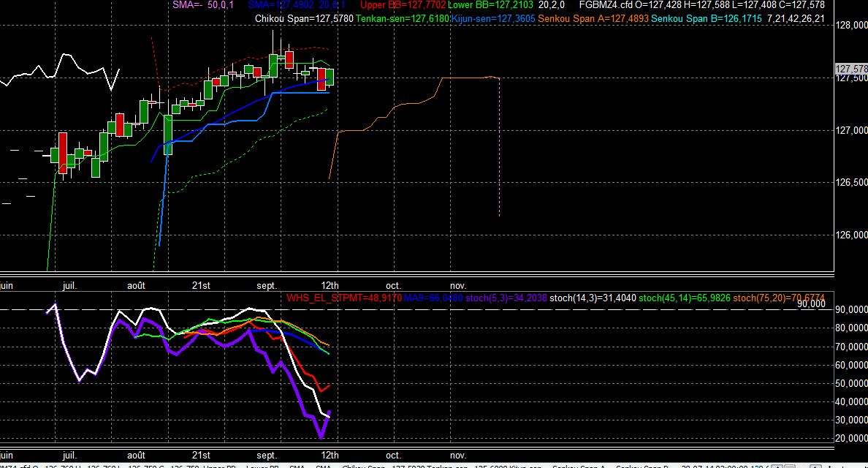Click 80,0000 on the stochastic axis
868x468 pixels.
tap(851, 328)
